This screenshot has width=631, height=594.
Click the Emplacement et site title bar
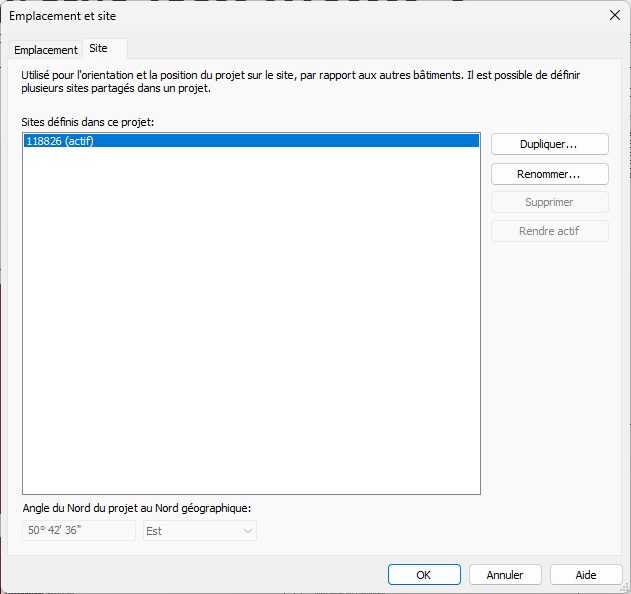coord(300,15)
